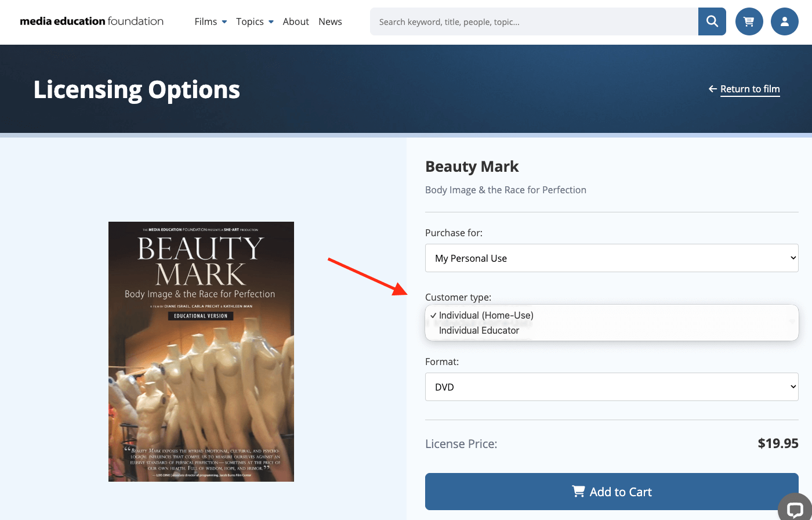This screenshot has width=812, height=520.
Task: Follow the Return to film link
Action: pos(749,89)
